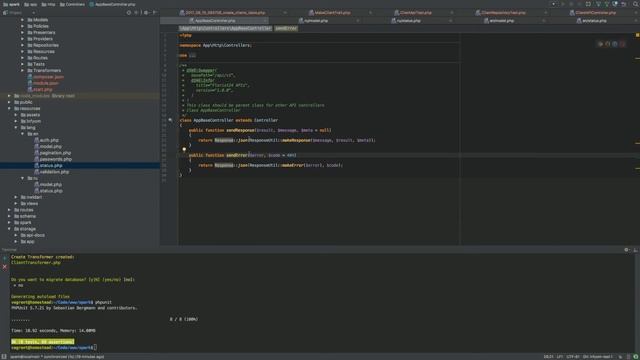Collapse the resources folder

(x=9, y=109)
